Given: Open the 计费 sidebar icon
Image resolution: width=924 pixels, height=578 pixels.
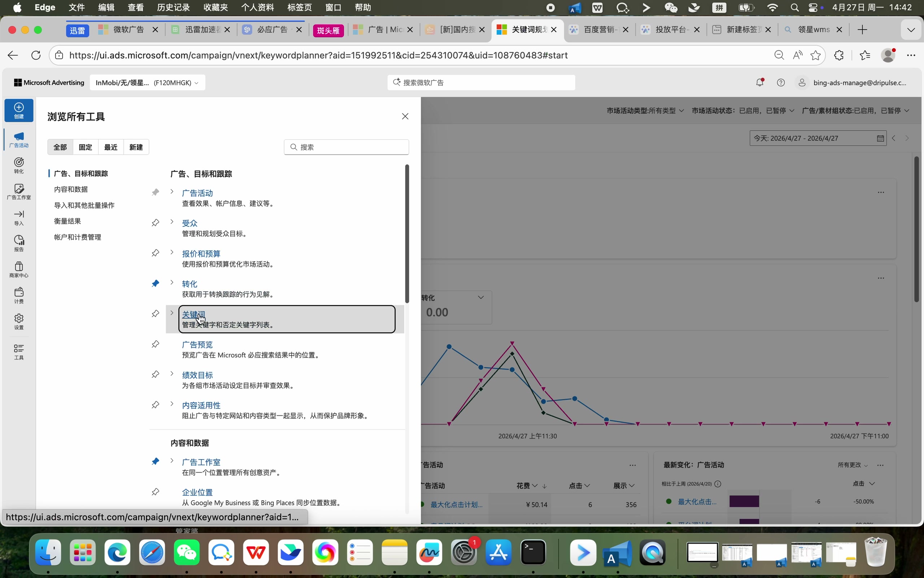Looking at the screenshot, I should pyautogui.click(x=19, y=296).
